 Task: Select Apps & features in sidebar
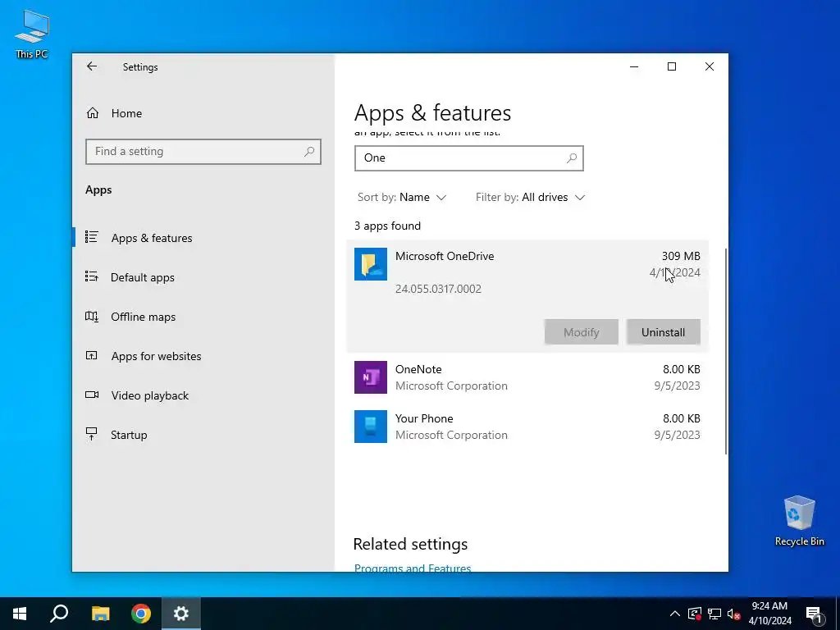152,238
